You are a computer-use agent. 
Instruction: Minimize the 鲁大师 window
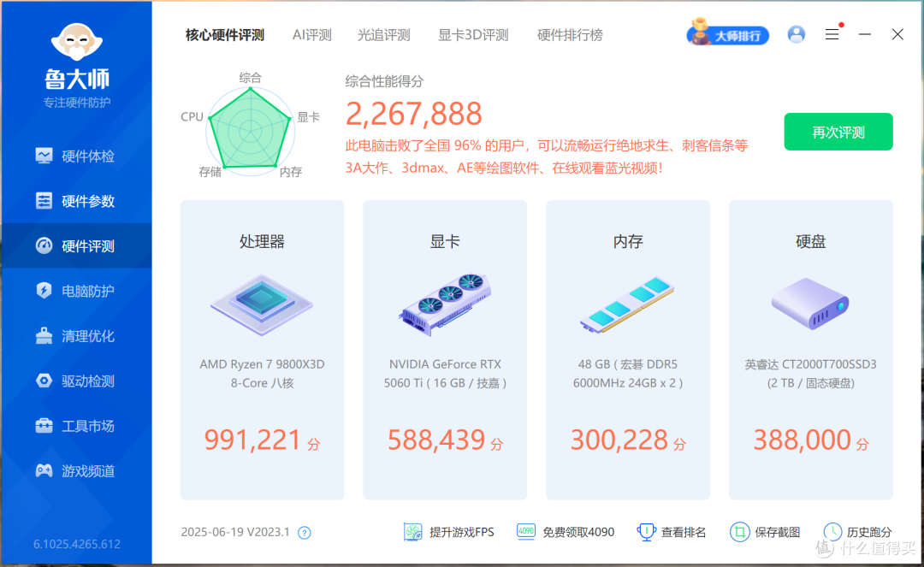(864, 34)
